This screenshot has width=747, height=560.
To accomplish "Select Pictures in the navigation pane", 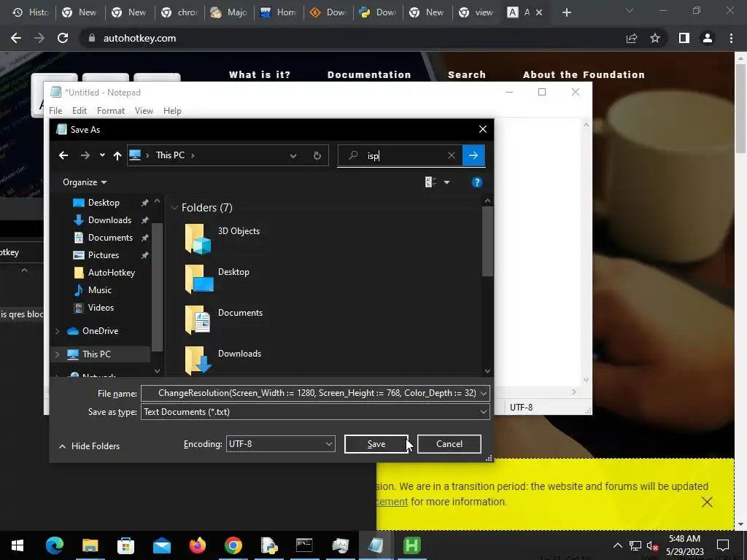I will [103, 255].
